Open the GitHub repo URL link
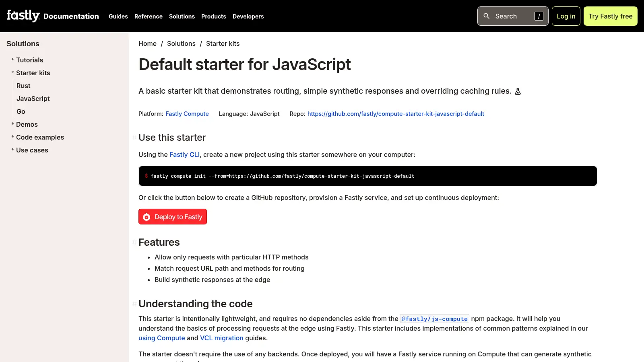Screen dimensions: 644x362 pos(396,114)
